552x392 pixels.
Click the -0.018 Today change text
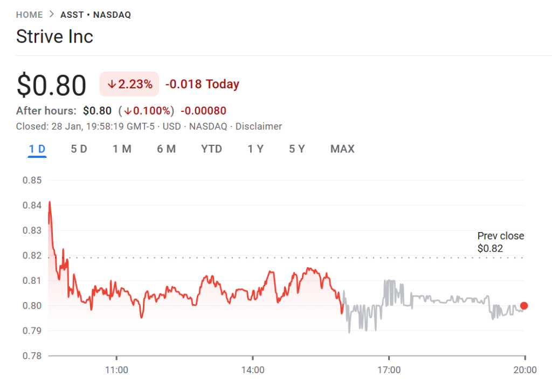click(202, 84)
